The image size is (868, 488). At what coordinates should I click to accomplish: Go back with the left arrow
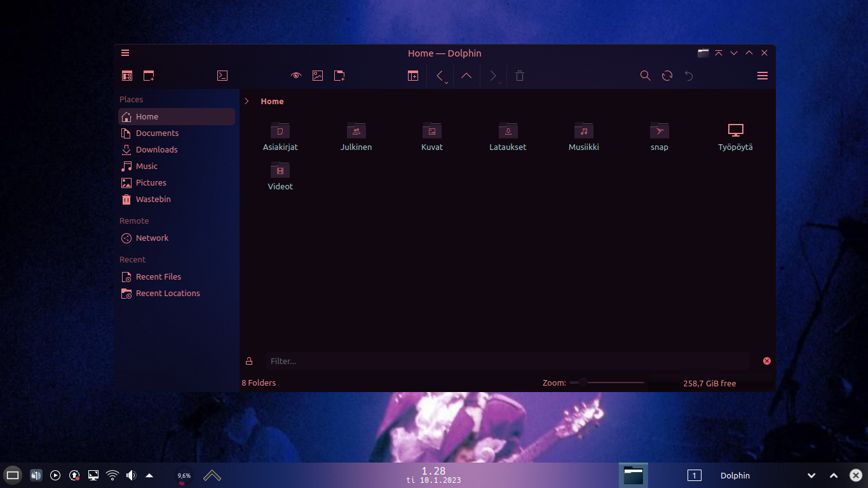[x=439, y=76]
